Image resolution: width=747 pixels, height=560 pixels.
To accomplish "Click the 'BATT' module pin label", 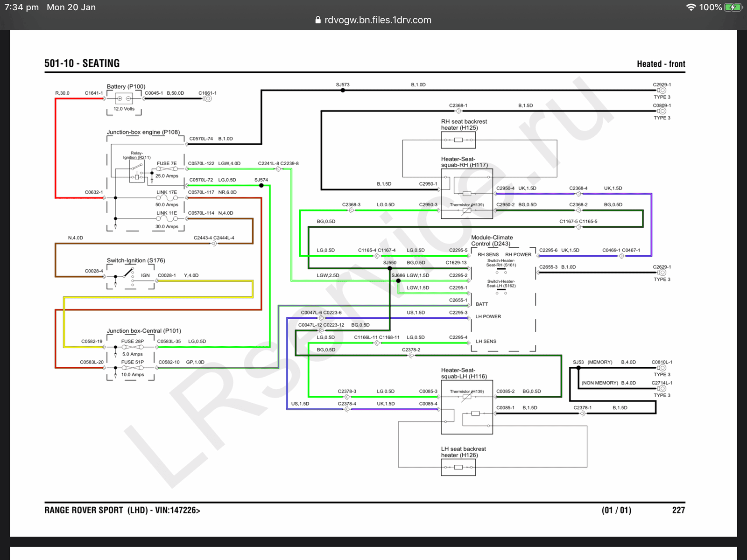I will 482,304.
